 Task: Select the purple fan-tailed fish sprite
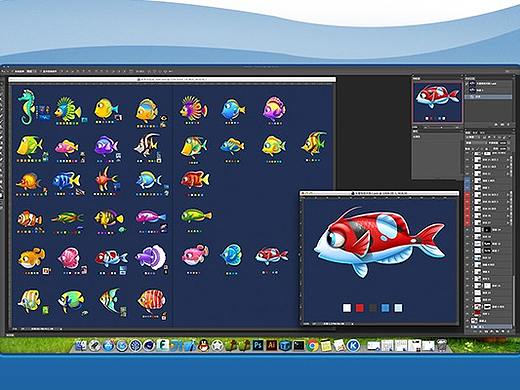(150, 256)
